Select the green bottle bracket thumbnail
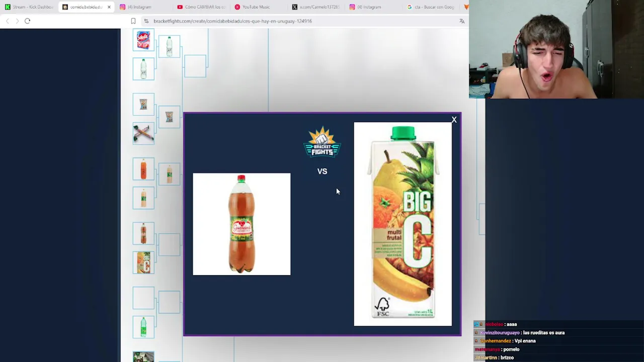 coord(143,327)
